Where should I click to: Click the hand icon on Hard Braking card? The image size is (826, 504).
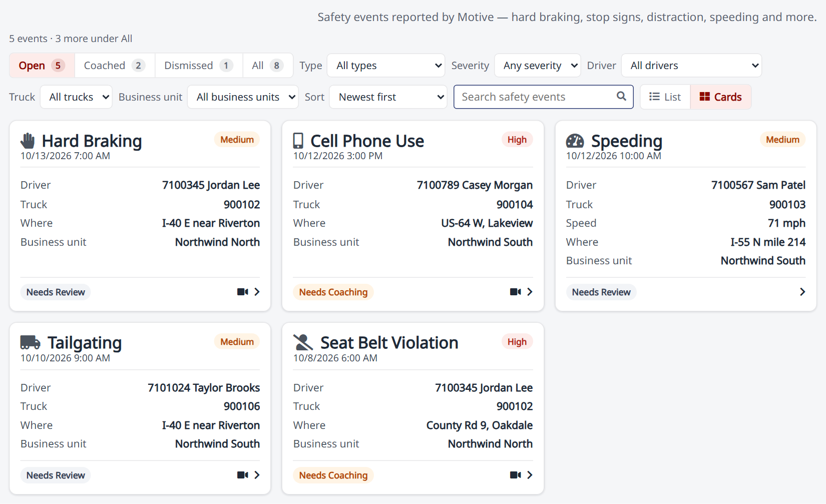click(28, 141)
